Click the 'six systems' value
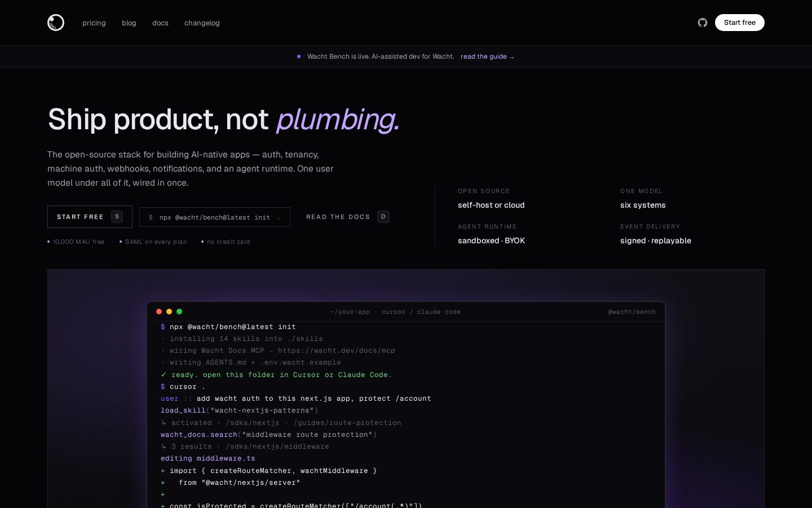 643,205
